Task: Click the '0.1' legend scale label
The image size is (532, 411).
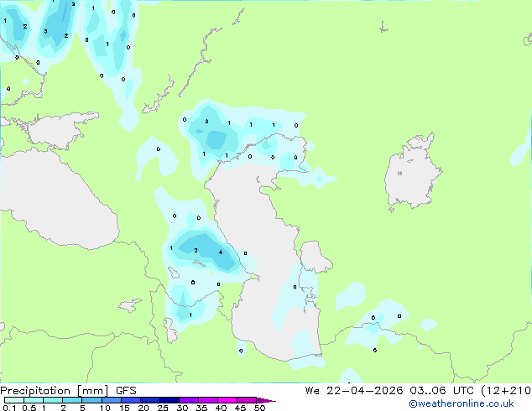Action: tap(9, 408)
